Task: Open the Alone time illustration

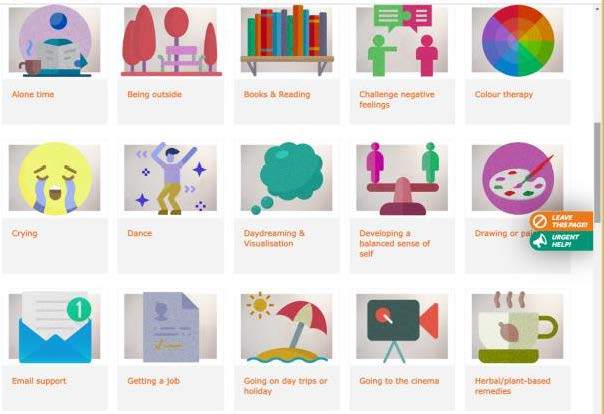Action: pyautogui.click(x=55, y=40)
